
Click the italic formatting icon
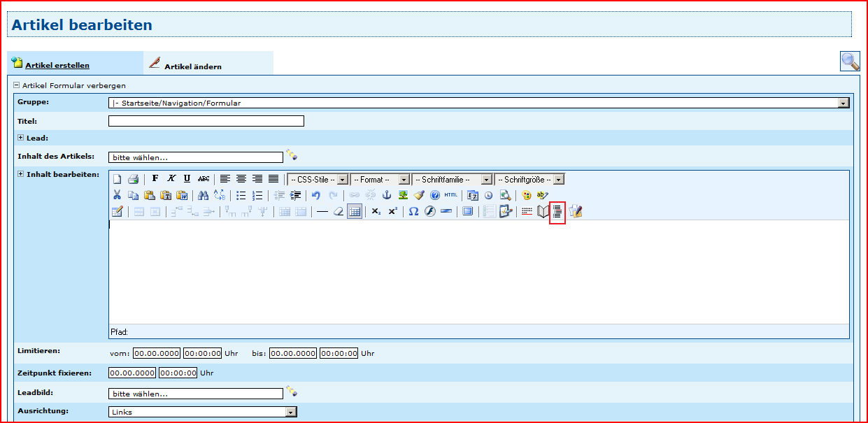pos(171,179)
